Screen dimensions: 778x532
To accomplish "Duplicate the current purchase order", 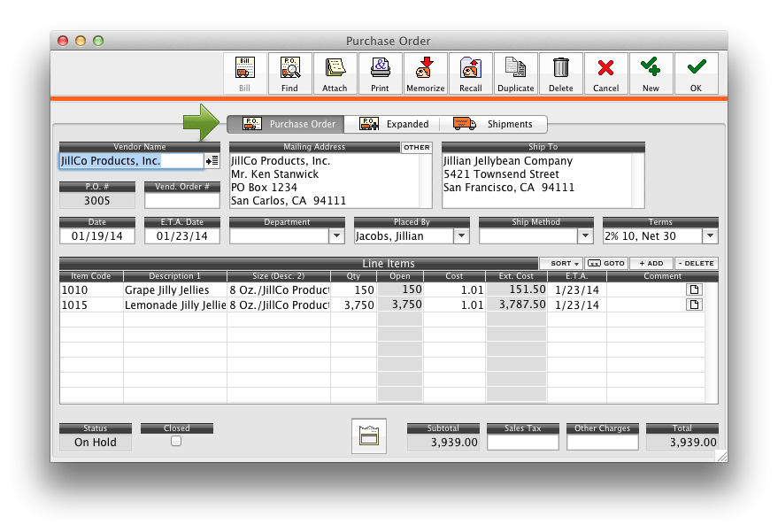I will [515, 73].
